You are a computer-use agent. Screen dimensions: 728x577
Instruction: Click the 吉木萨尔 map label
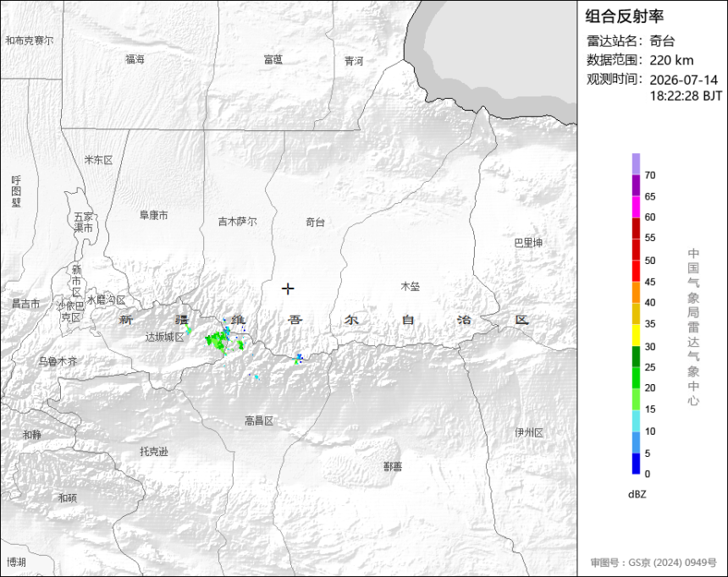(x=237, y=222)
